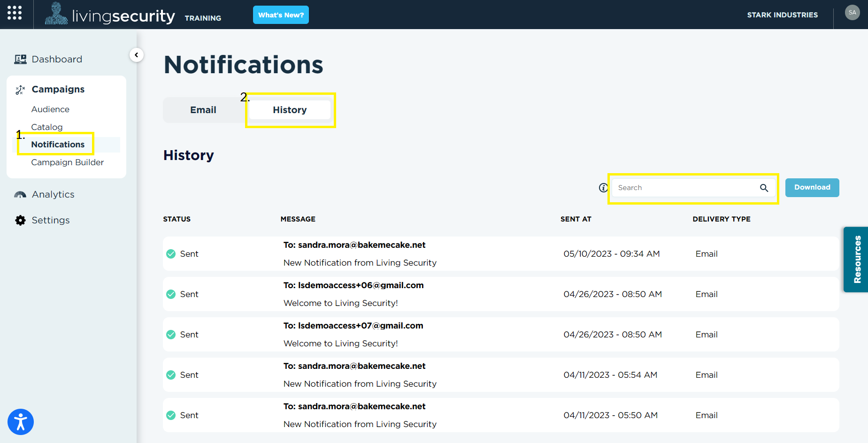Click the Living Security fingerprint logo
The height and width of the screenshot is (443, 868).
click(x=56, y=14)
